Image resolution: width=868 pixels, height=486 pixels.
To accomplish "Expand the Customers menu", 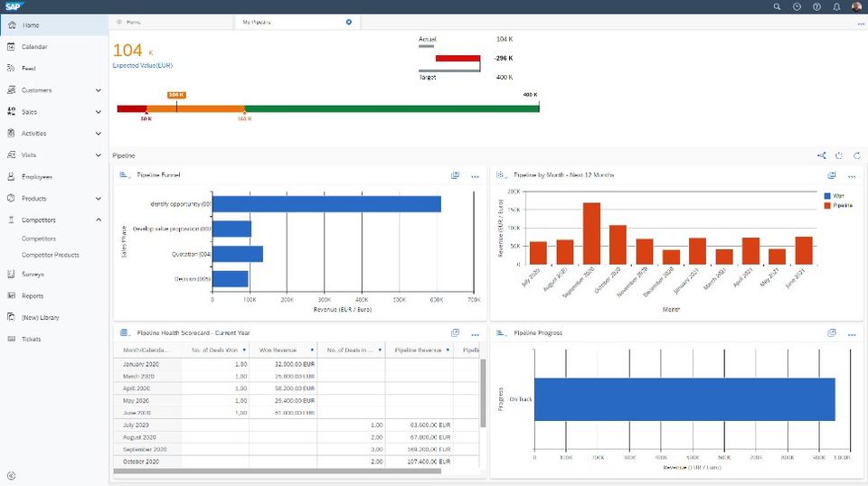I will pos(98,90).
